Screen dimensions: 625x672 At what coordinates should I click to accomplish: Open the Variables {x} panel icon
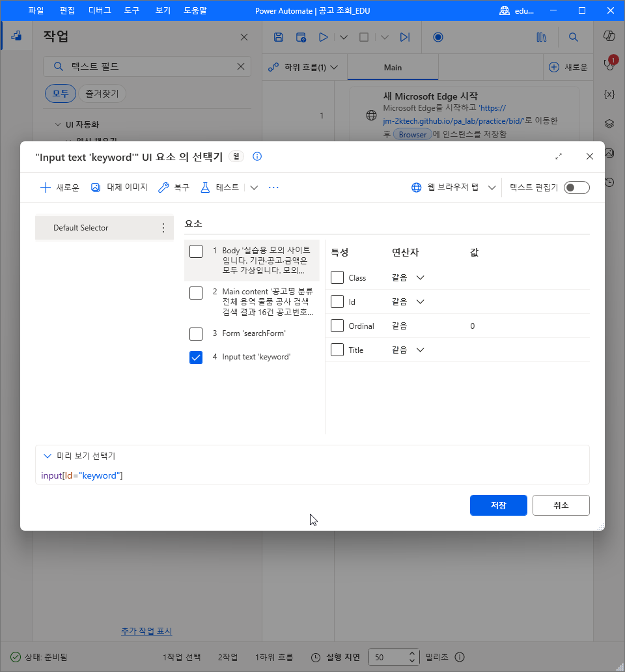coord(609,94)
